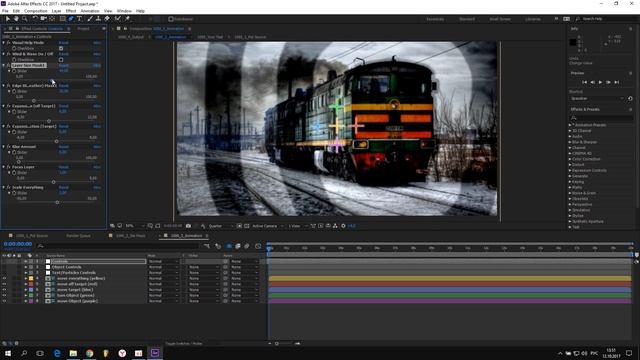
Task: Select the Hand tool
Action: 16,19
